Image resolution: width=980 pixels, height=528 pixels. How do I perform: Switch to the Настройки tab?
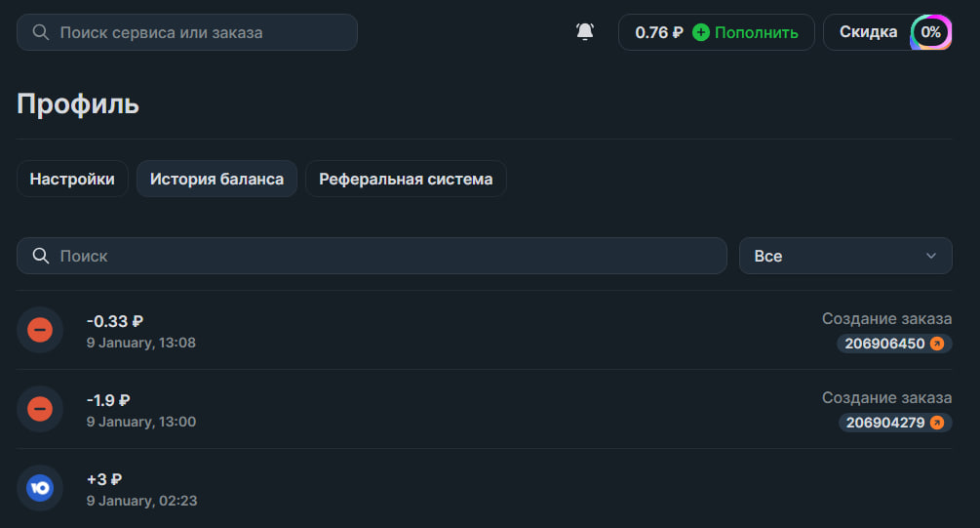(72, 179)
